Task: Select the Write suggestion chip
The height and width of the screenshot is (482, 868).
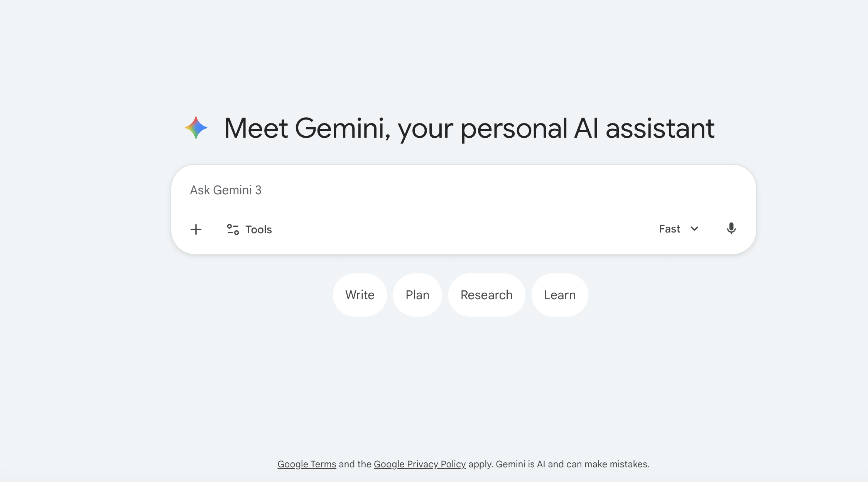Action: point(360,295)
